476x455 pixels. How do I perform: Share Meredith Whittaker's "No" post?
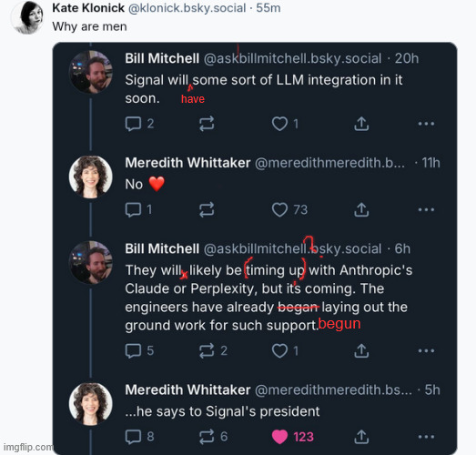361,209
